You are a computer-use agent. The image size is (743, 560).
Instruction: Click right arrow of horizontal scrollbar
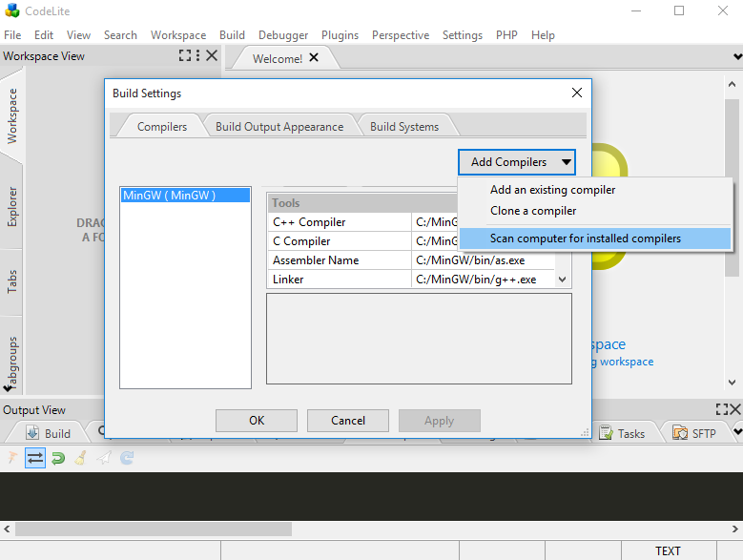[x=734, y=529]
